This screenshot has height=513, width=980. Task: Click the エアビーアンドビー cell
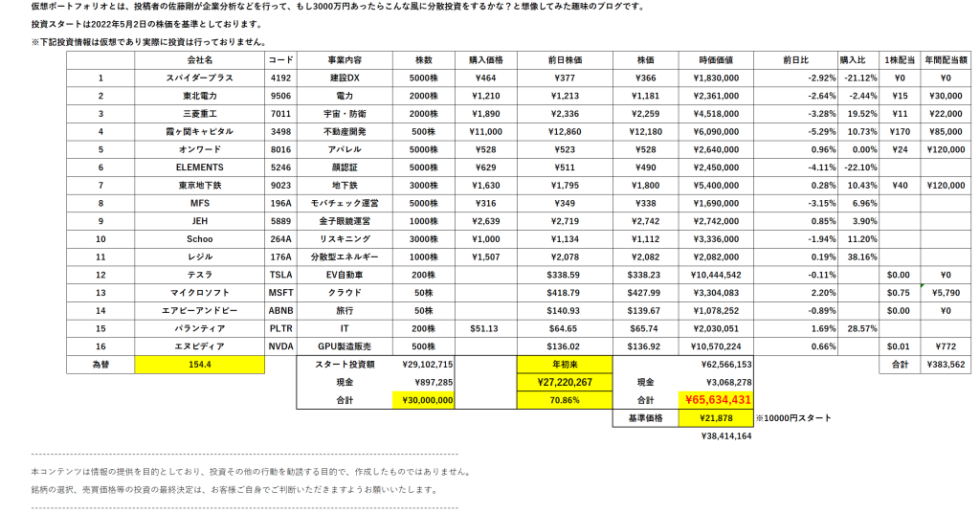(199, 311)
